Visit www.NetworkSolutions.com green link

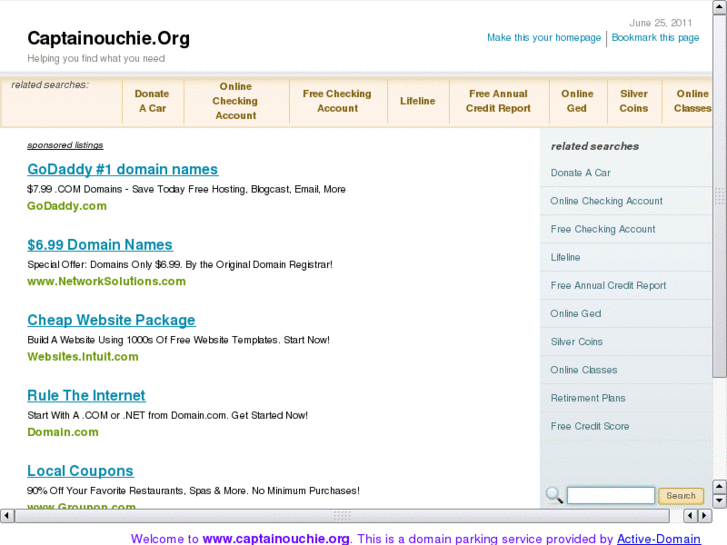click(x=106, y=282)
